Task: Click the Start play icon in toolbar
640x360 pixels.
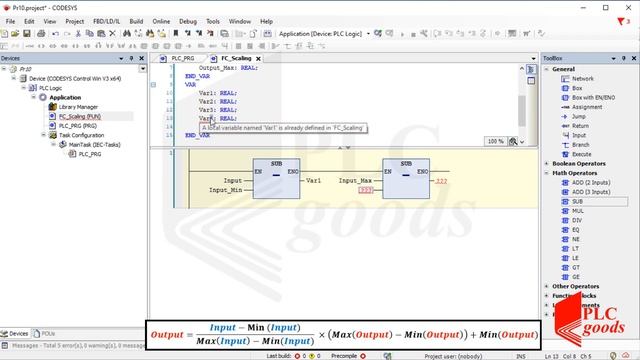Action: (x=402, y=34)
